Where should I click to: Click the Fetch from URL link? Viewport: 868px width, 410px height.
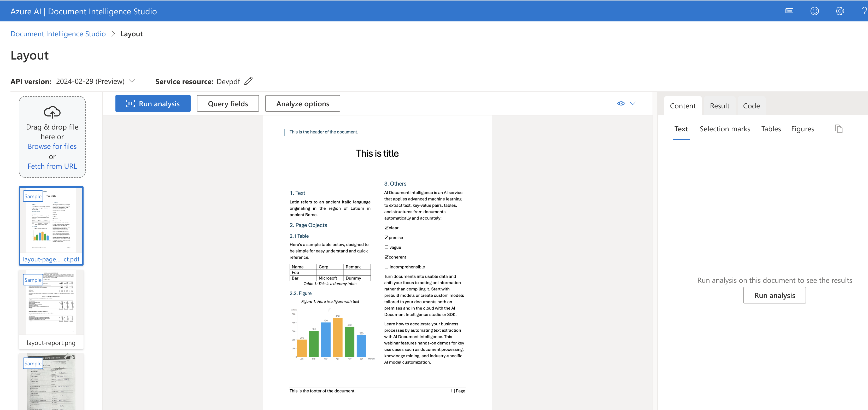coord(52,166)
